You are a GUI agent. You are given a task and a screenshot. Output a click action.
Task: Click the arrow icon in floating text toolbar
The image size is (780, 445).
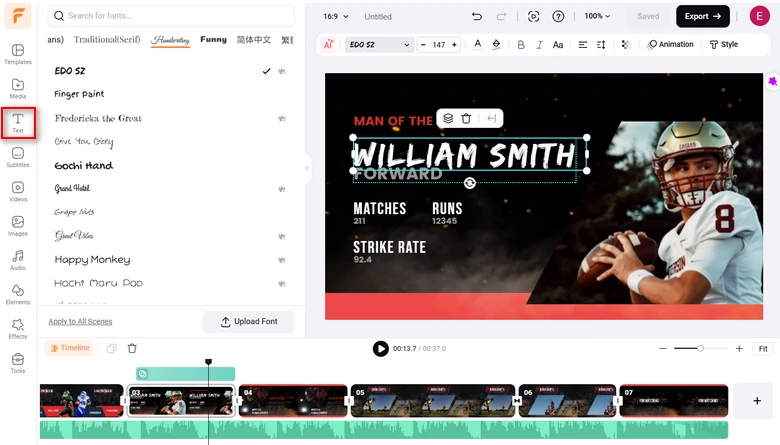[491, 118]
